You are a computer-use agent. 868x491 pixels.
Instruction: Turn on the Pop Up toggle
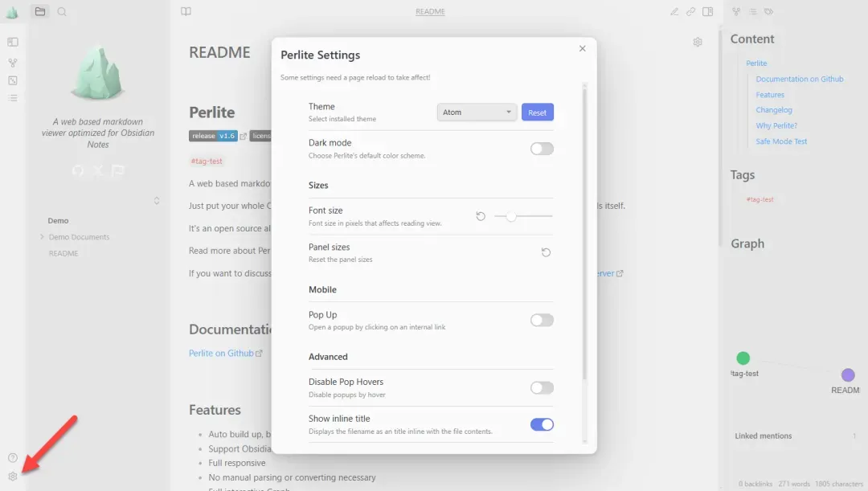tap(542, 320)
